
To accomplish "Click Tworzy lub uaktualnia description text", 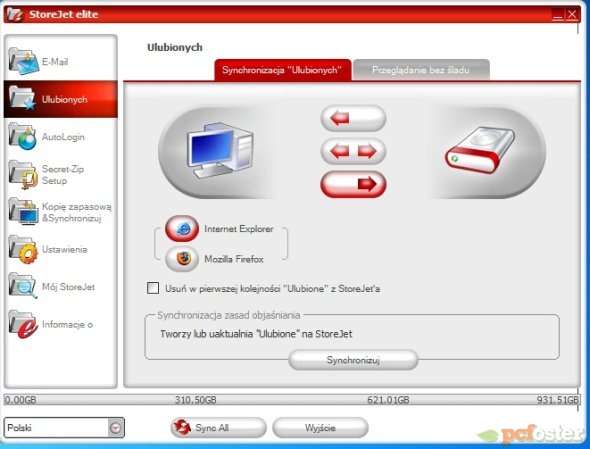I will pos(256,334).
